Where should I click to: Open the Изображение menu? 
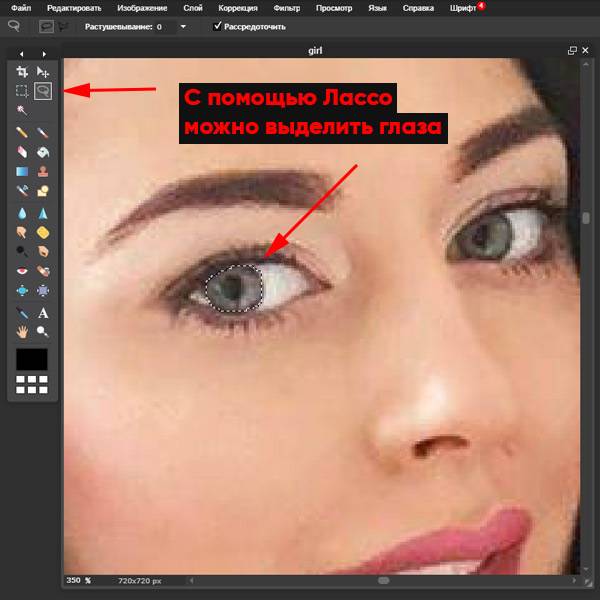tap(142, 8)
